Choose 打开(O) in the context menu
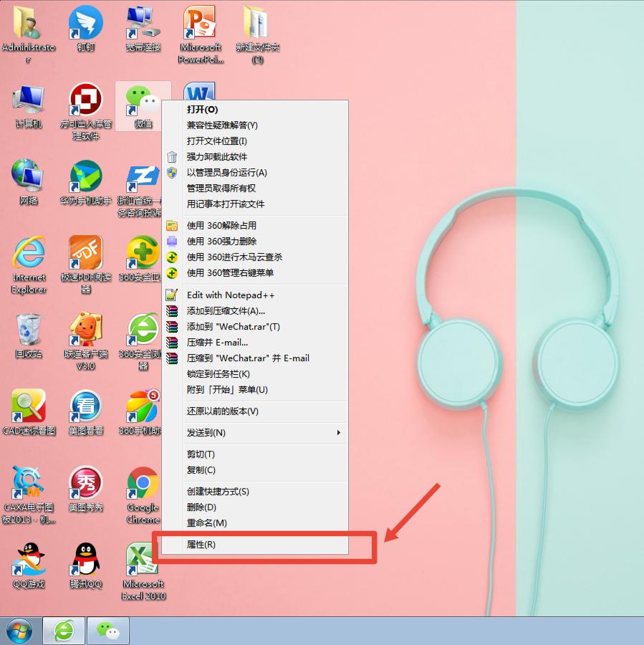 pyautogui.click(x=255, y=110)
